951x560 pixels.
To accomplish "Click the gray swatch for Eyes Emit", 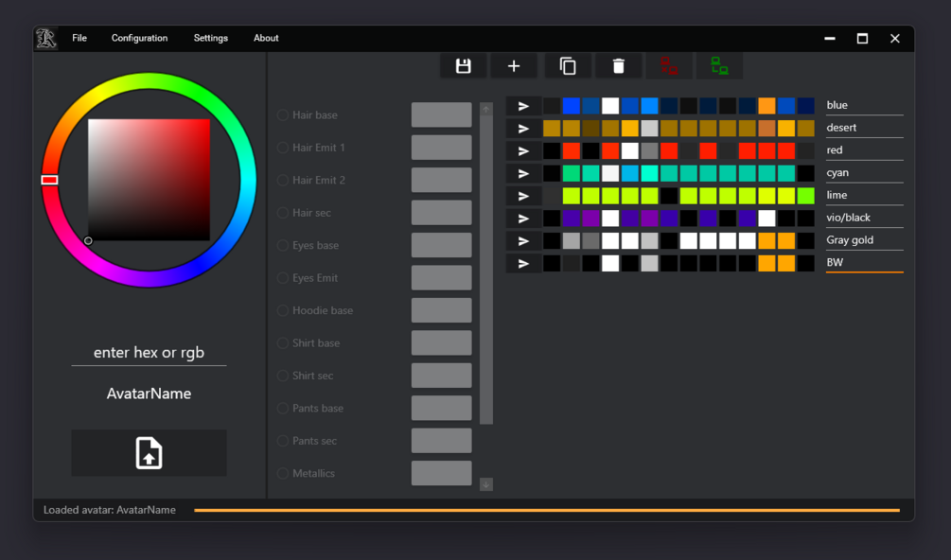I will pyautogui.click(x=442, y=277).
